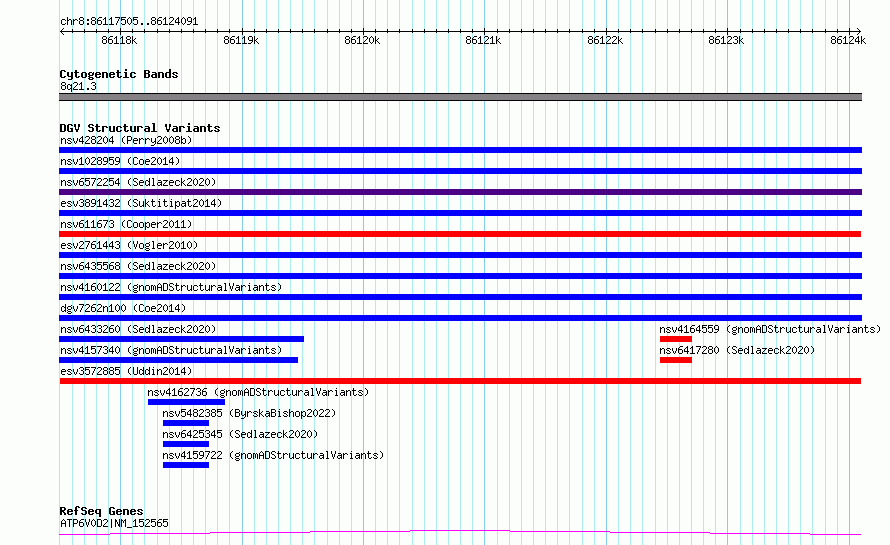Click the red bar under nsv611673

[x=460, y=234]
